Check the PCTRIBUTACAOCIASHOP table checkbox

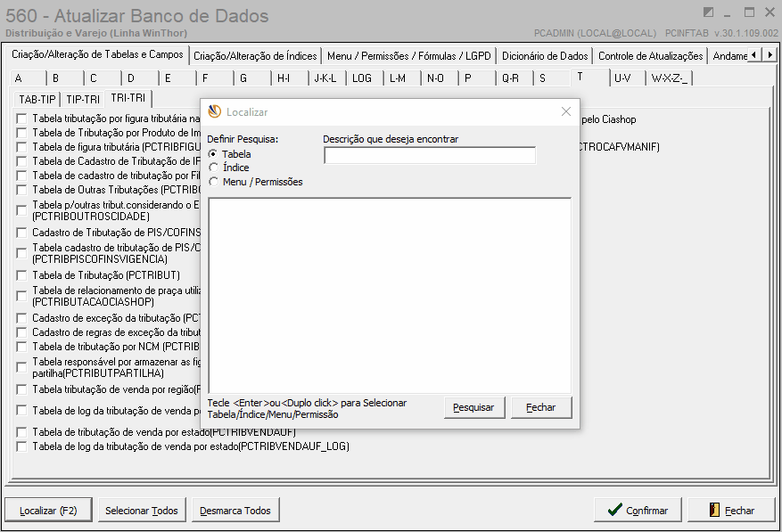(x=21, y=296)
